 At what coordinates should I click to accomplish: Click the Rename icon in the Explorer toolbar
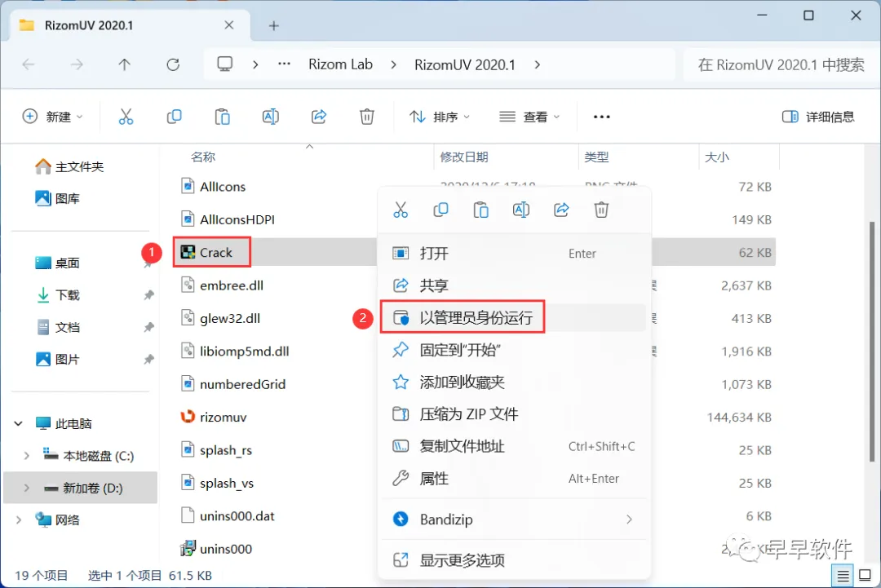(270, 117)
